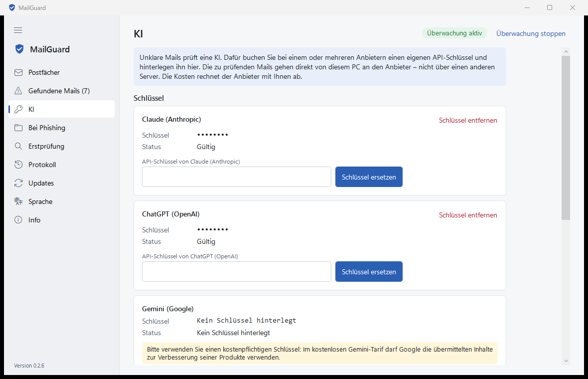Click Schlüssel ersetzen for ChatGPT

click(x=369, y=272)
